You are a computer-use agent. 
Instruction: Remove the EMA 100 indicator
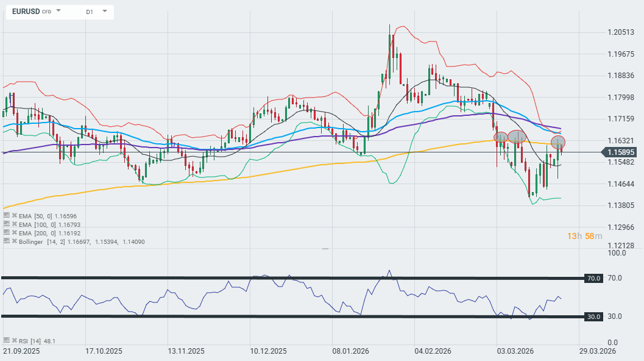pyautogui.click(x=14, y=224)
